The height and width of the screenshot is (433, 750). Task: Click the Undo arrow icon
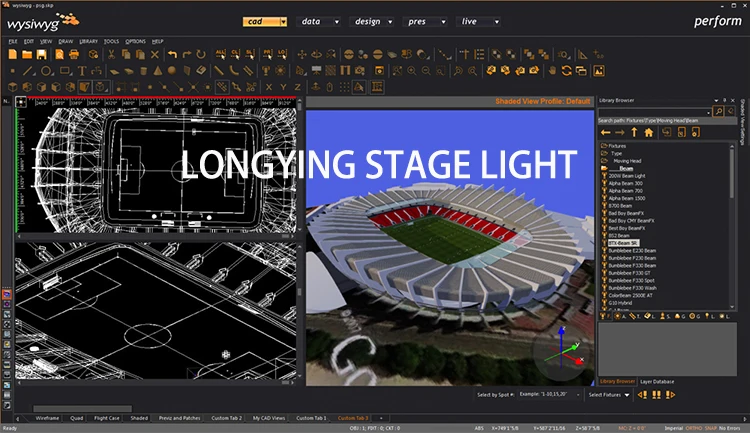tap(172, 55)
